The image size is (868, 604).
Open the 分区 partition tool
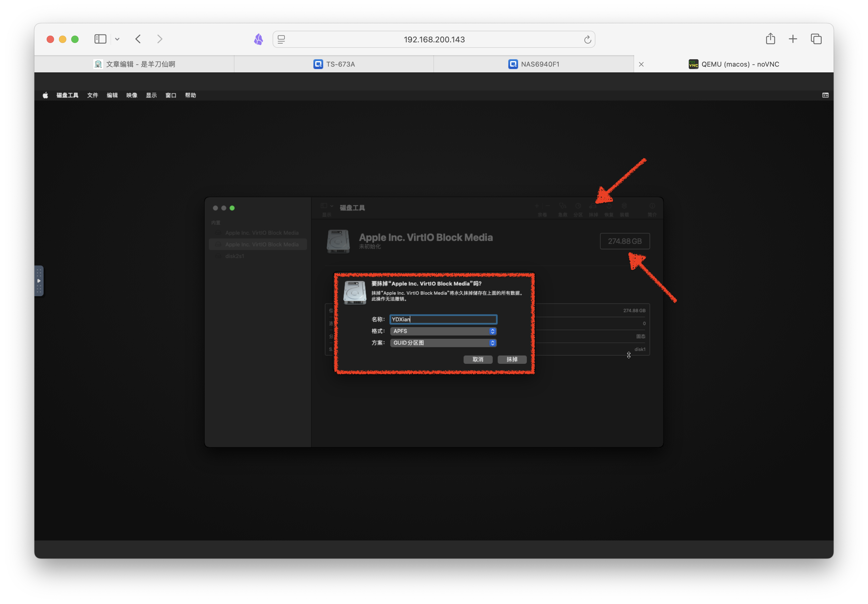tap(578, 209)
